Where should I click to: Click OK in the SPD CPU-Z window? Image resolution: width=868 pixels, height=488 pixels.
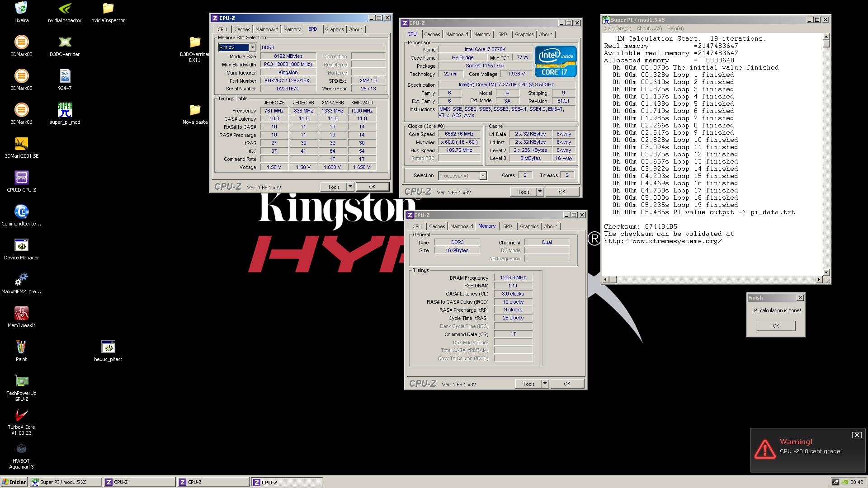point(372,187)
